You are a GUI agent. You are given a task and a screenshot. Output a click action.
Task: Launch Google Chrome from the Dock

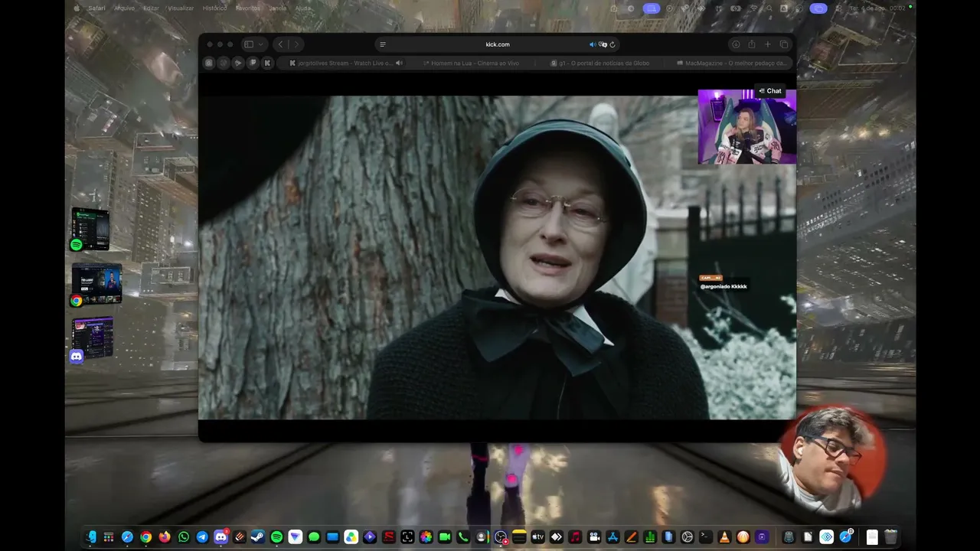coord(146,537)
